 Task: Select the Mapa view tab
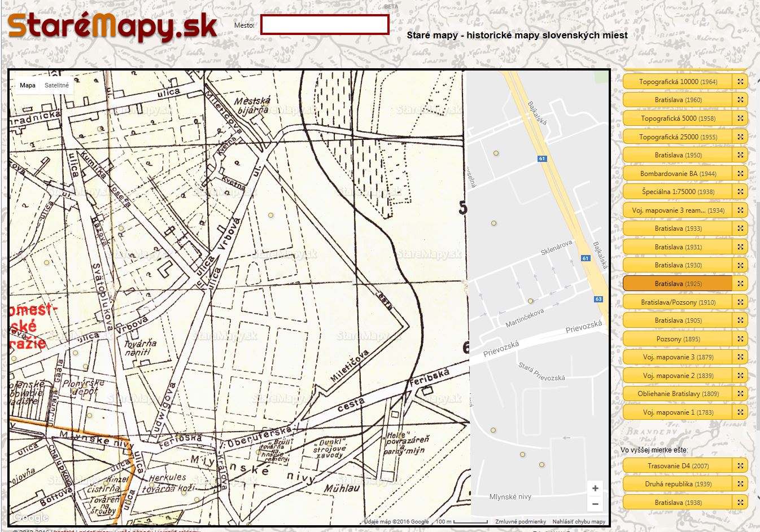(27, 86)
